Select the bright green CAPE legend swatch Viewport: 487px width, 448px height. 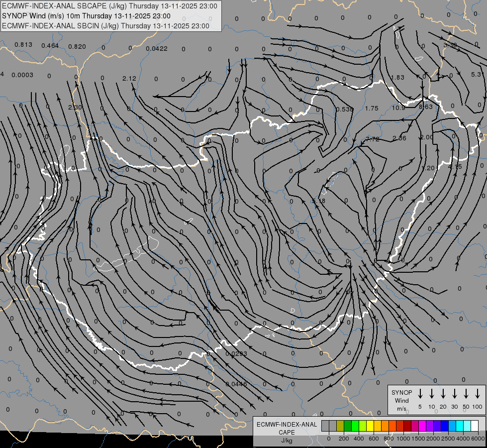(355, 426)
